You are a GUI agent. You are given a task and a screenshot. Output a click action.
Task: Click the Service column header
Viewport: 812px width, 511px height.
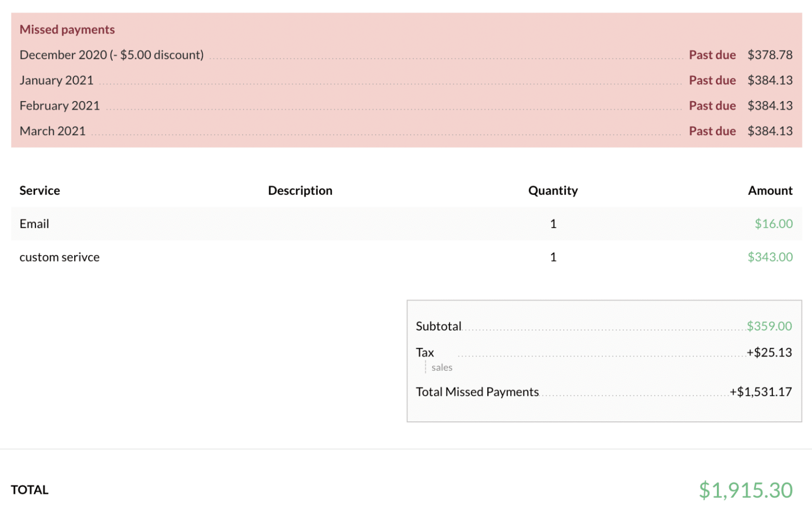39,190
